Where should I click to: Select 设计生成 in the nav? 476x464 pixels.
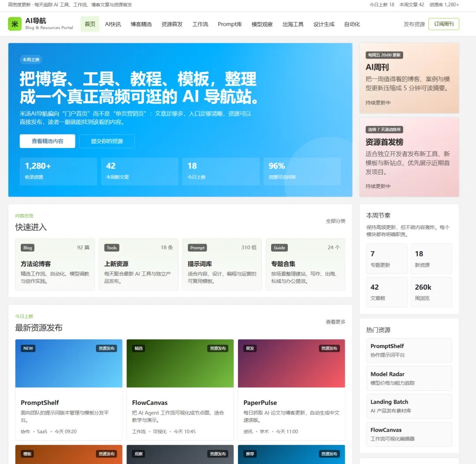(324, 24)
